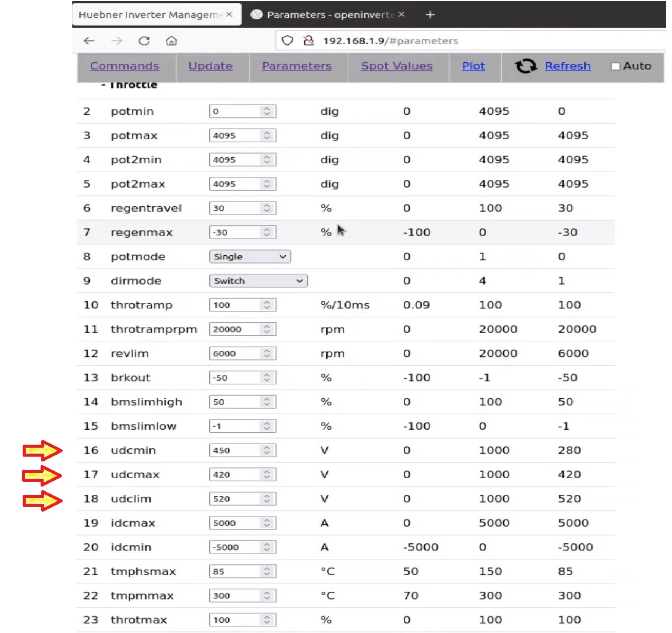
Task: Open the Spot Values menu link
Action: (397, 66)
